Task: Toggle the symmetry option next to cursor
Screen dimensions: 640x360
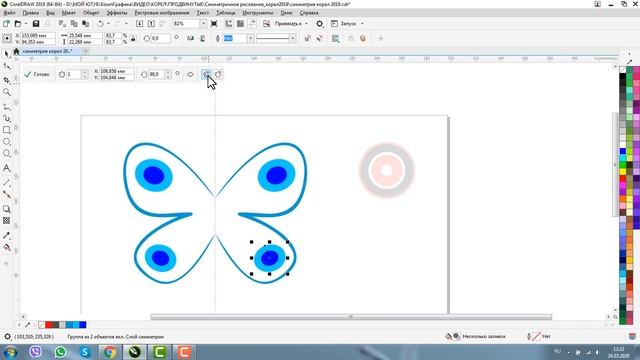Action: (x=218, y=74)
